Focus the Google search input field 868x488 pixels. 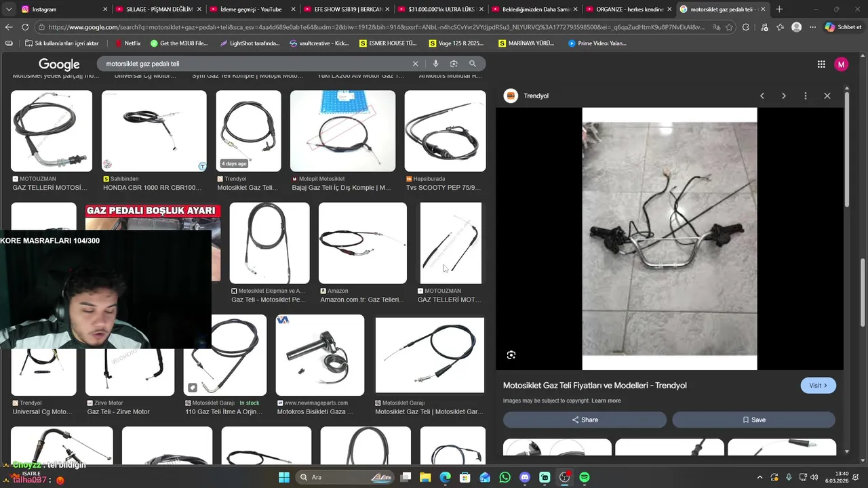[256, 64]
